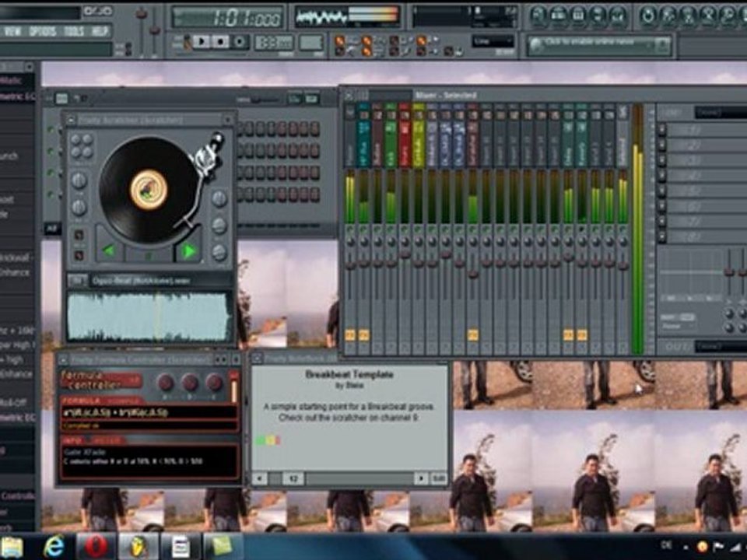Click to enable online news panel

[x=599, y=46]
